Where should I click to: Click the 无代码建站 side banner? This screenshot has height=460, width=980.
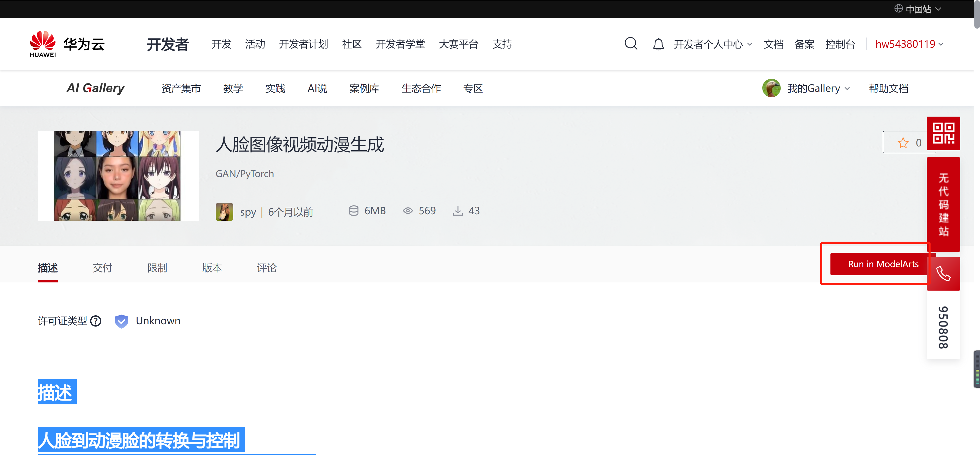point(943,204)
